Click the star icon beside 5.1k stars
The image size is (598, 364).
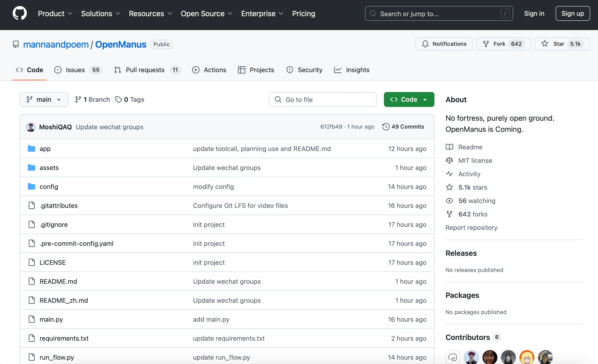coord(449,187)
